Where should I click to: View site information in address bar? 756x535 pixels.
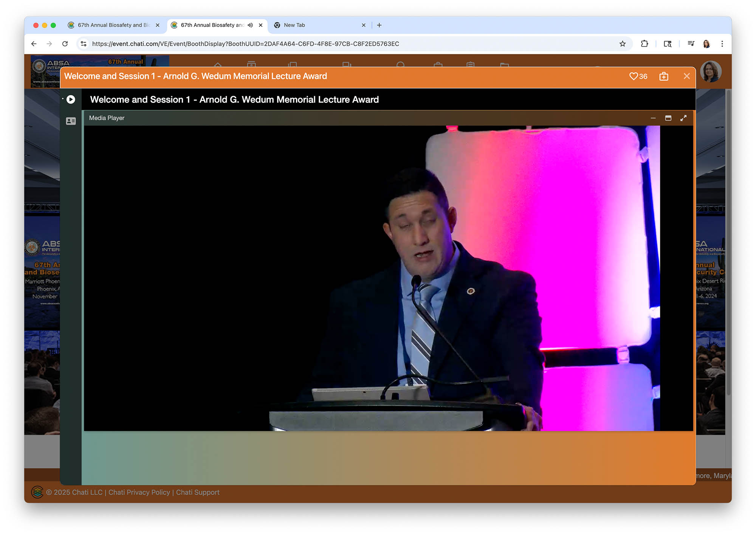coord(84,44)
